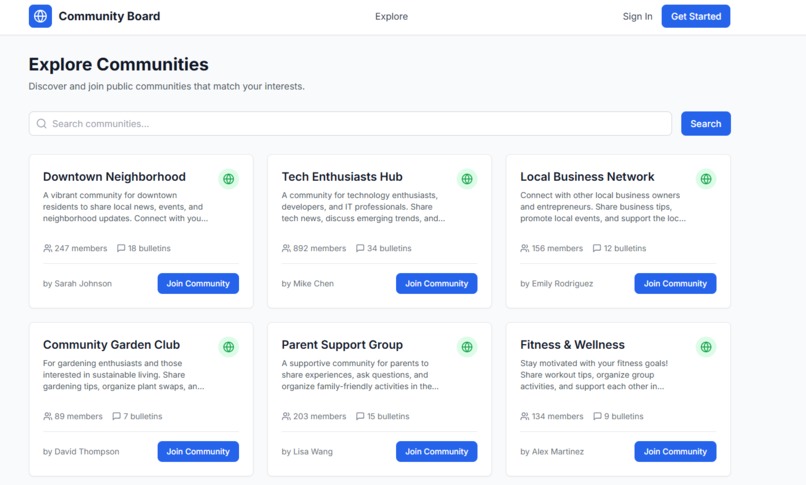This screenshot has width=806, height=485.
Task: Click bulletins icon next to 12 bulletins
Action: click(597, 248)
